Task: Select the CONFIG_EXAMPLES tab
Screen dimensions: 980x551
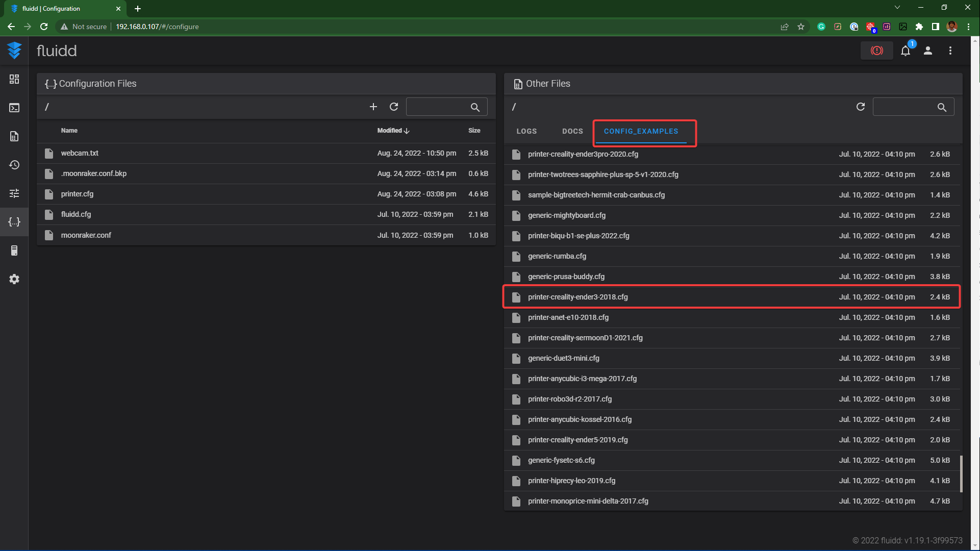Action: point(641,131)
